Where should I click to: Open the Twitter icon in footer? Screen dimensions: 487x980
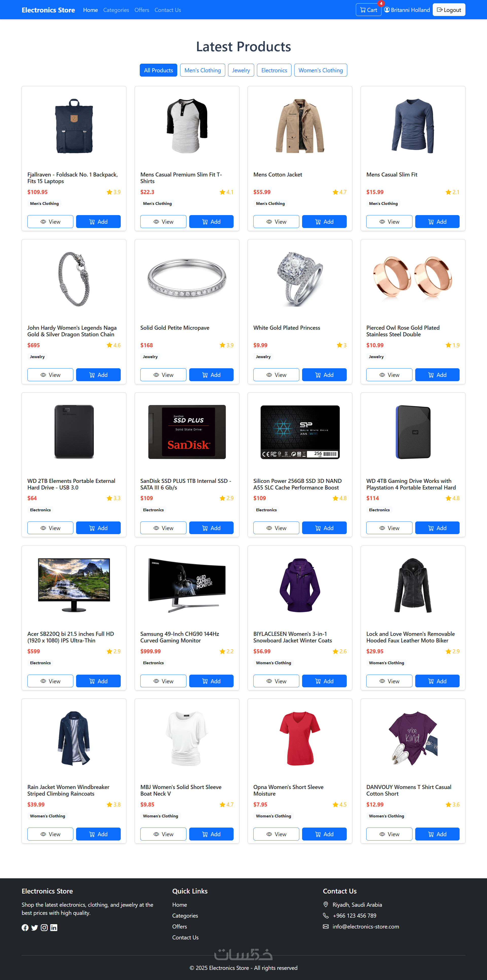click(x=34, y=928)
